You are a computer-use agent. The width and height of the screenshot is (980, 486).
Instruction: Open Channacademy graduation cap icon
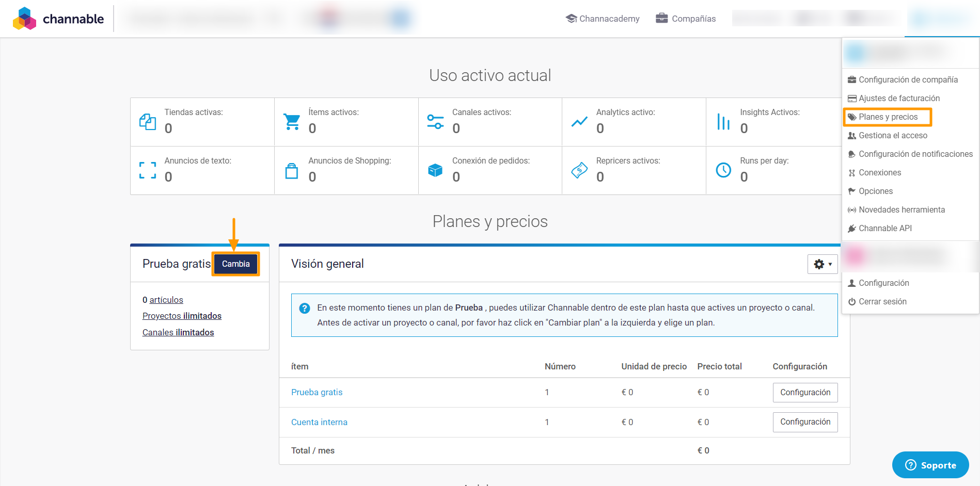571,19
